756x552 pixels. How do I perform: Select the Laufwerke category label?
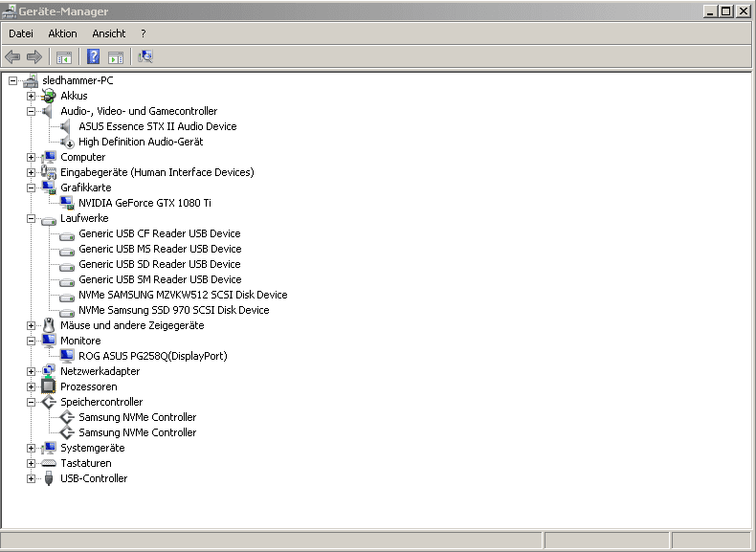[84, 218]
